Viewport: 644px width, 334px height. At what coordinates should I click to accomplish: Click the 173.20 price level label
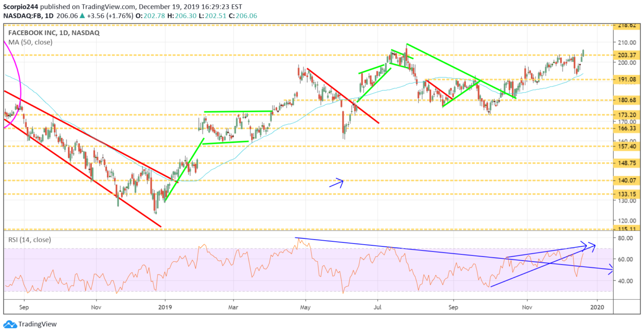point(627,115)
